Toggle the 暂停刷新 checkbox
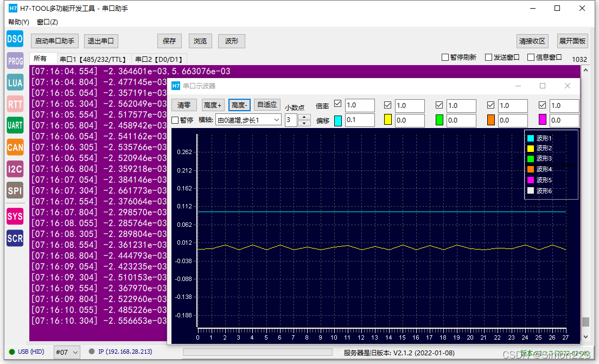Screen dimensions: 599x364 pos(445,58)
